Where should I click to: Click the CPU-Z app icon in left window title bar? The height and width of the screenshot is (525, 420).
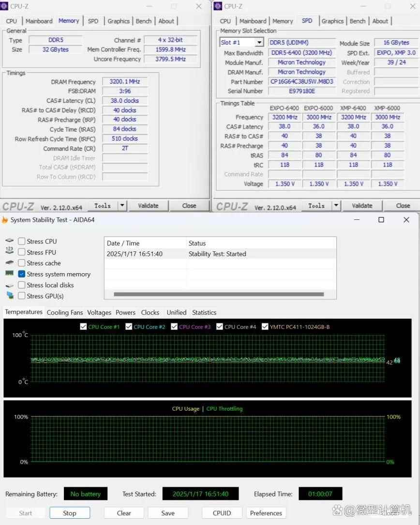[x=4, y=6]
